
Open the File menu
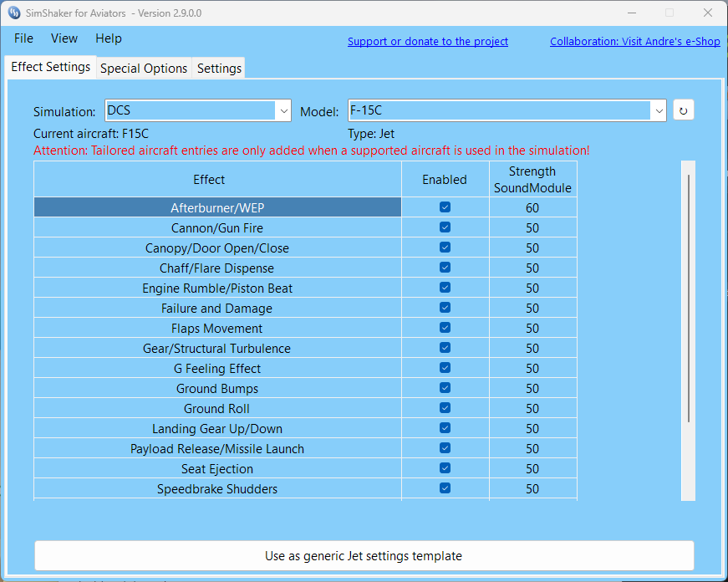(23, 38)
